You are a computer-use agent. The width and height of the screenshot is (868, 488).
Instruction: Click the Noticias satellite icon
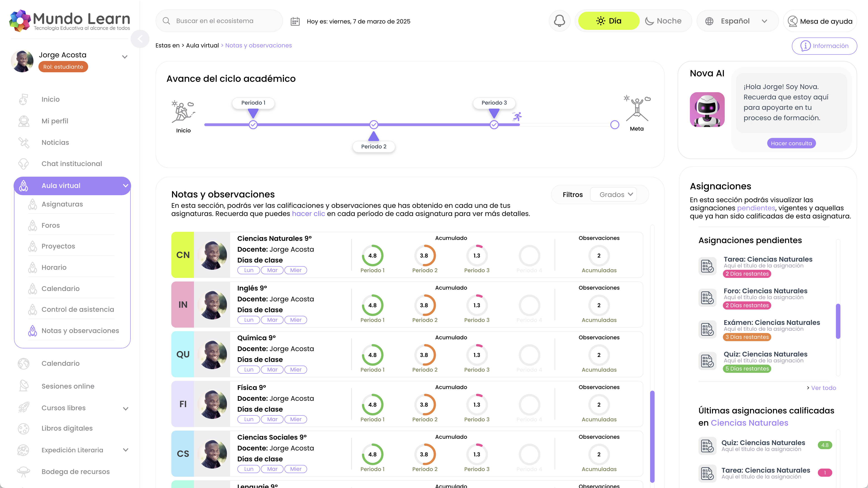(x=24, y=143)
